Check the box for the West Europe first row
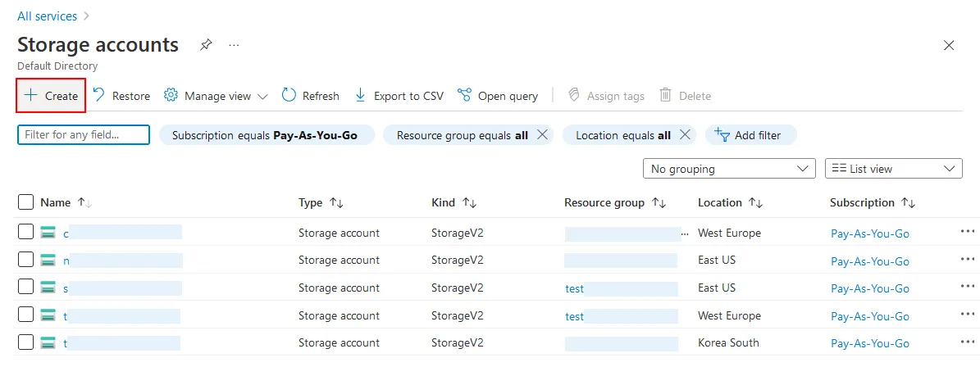The width and height of the screenshot is (980, 367). [x=25, y=233]
